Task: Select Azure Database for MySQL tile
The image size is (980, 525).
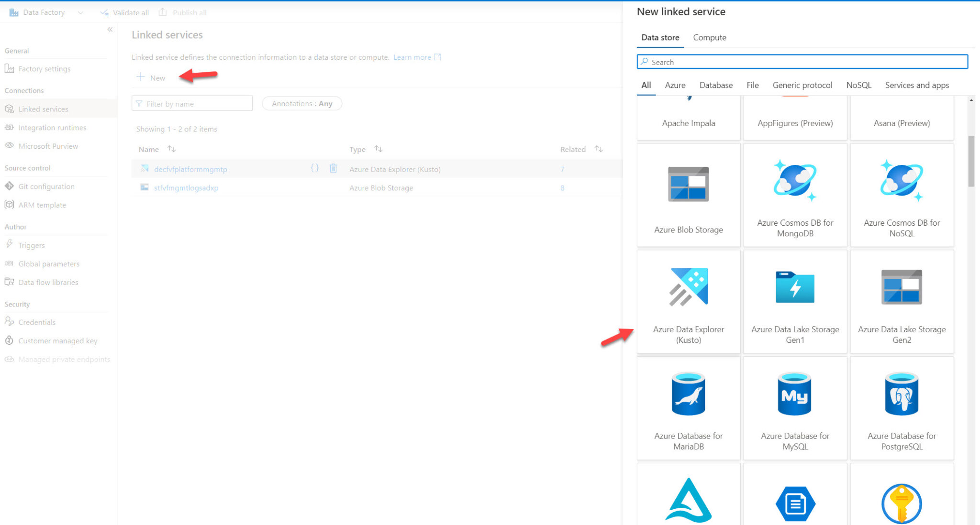Action: point(795,408)
